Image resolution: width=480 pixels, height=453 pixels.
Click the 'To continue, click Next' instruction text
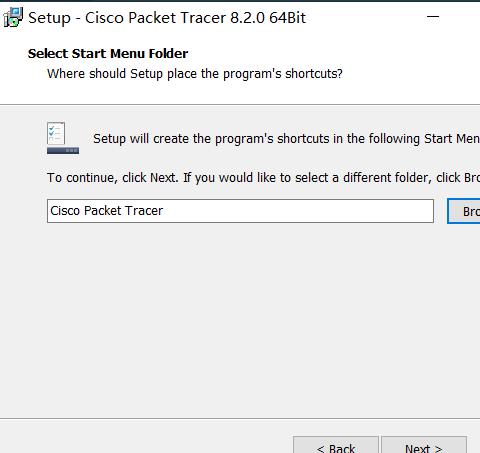coord(263,178)
